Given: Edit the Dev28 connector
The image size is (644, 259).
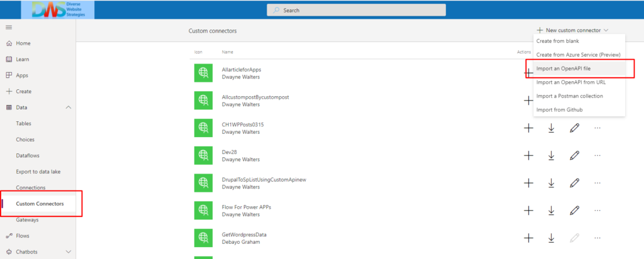Looking at the screenshot, I should coord(575,155).
